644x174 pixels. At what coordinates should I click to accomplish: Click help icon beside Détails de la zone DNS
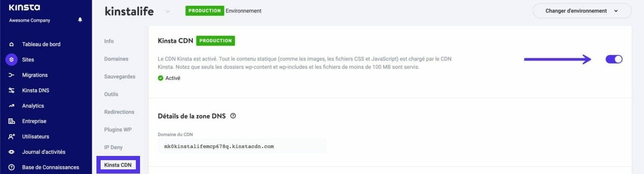click(x=233, y=116)
